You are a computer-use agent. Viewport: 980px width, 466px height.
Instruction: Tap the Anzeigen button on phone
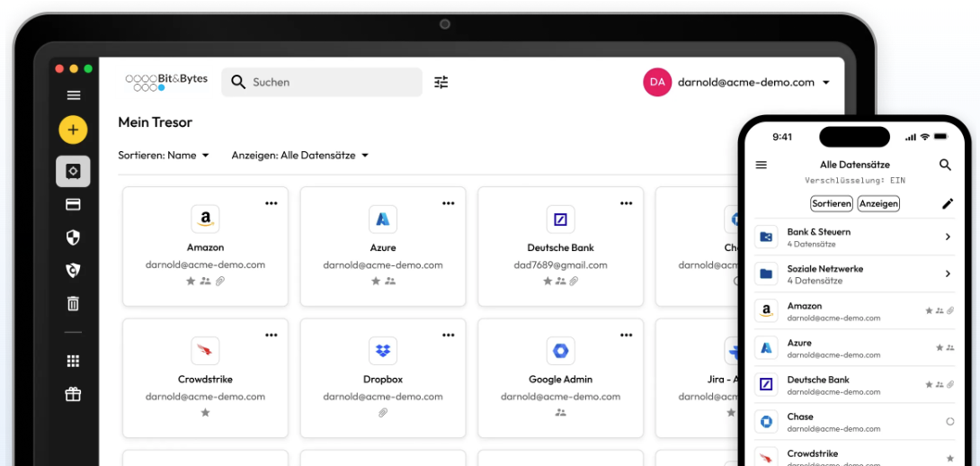point(878,204)
